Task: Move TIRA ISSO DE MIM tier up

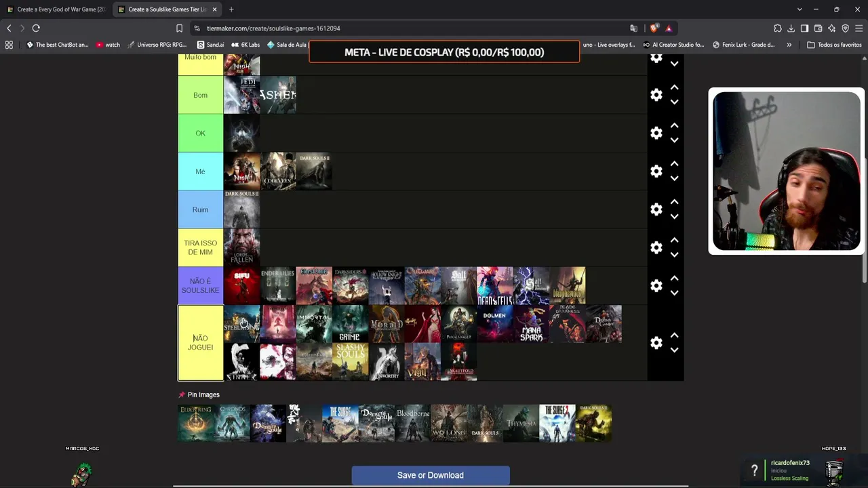Action: tap(674, 240)
